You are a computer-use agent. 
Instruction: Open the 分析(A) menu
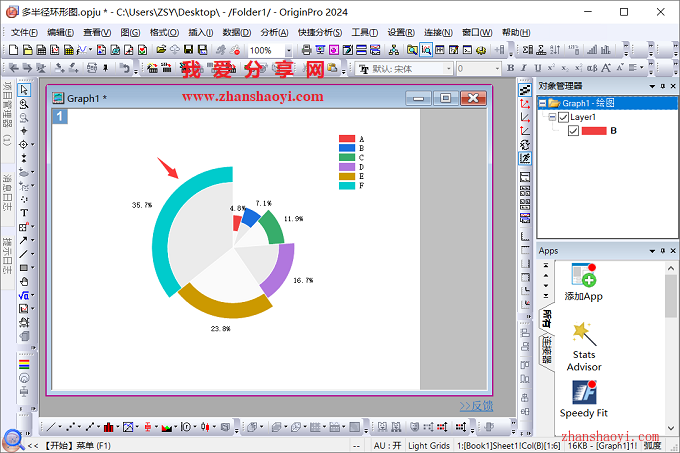coord(275,33)
